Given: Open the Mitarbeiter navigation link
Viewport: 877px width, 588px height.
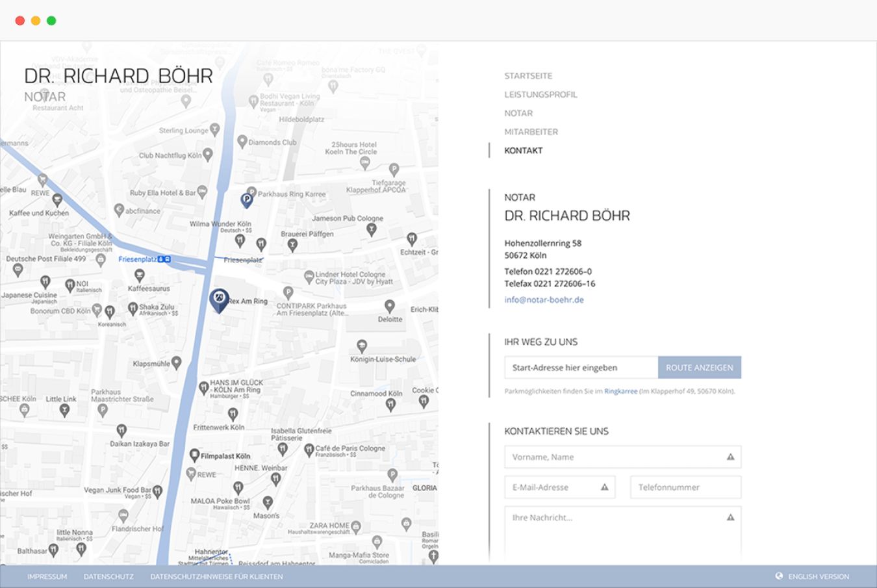Looking at the screenshot, I should click(531, 132).
